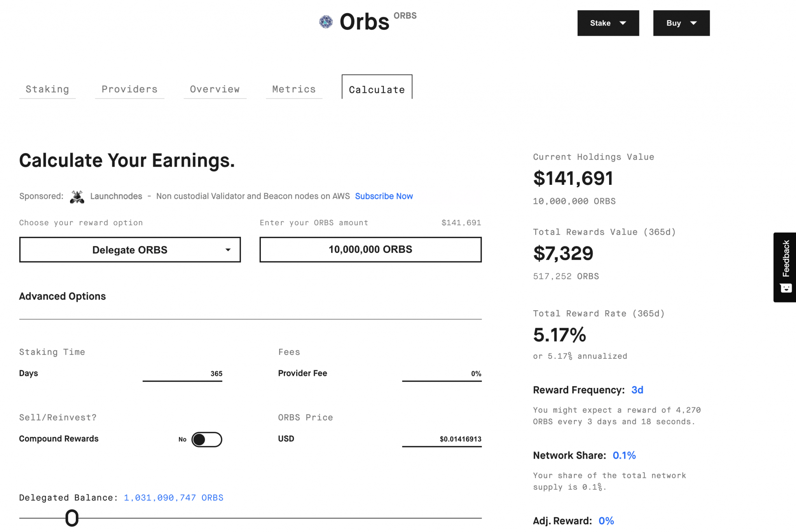This screenshot has height=532, width=796.
Task: Toggle the Compound Rewards switch
Action: 207,439
